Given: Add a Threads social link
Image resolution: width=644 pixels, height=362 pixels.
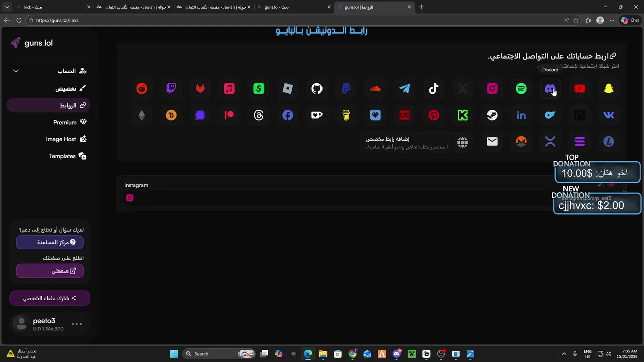Looking at the screenshot, I should [259, 116].
